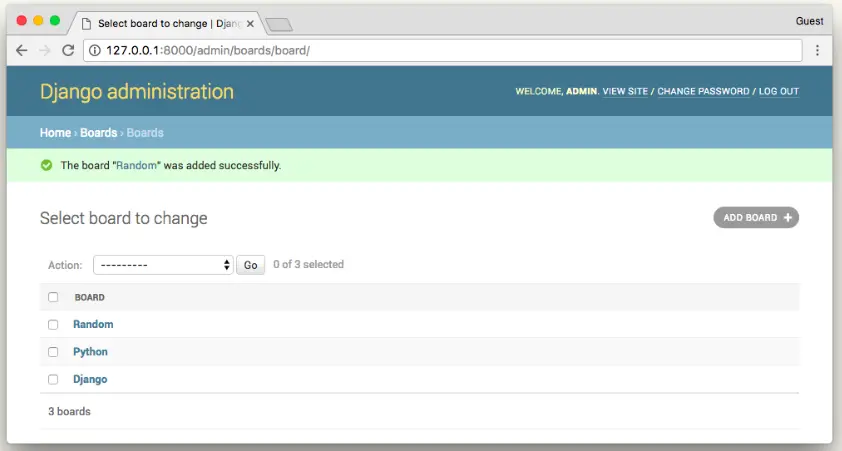Click the address bar URL field
842x451 pixels.
coord(442,50)
